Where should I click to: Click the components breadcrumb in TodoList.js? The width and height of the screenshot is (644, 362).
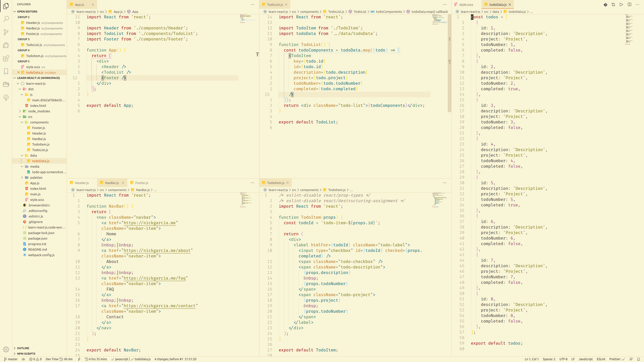[309, 12]
